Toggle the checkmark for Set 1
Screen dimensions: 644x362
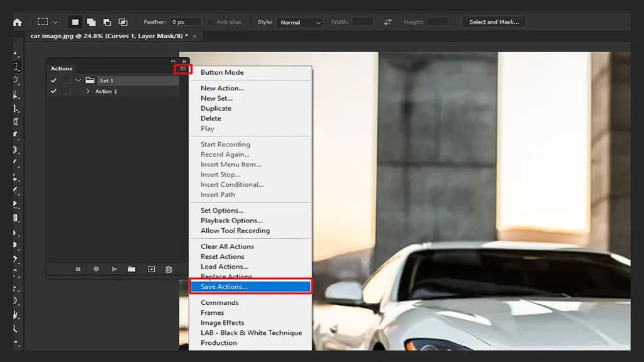[x=53, y=80]
